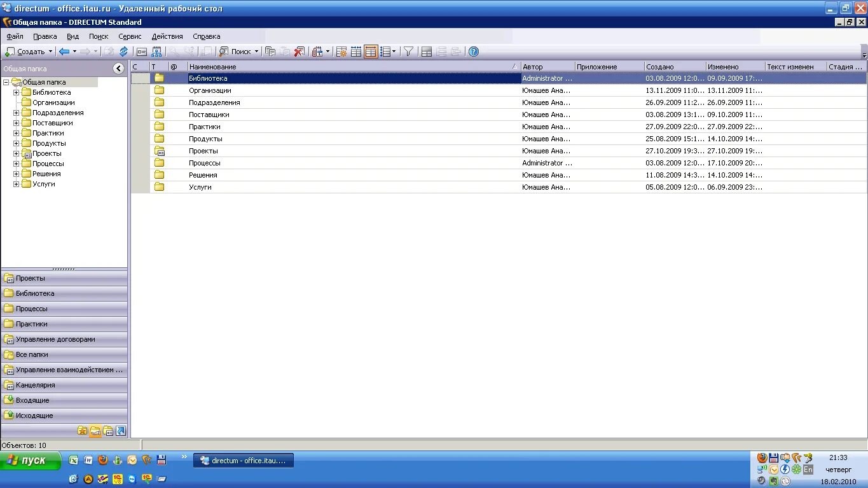
Task: Sort by the Наименование column header
Action: coord(354,67)
